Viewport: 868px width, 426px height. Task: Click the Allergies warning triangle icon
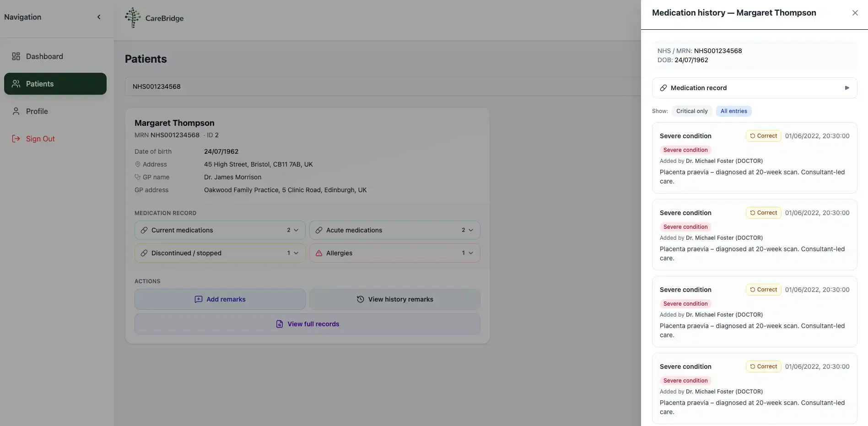[319, 253]
